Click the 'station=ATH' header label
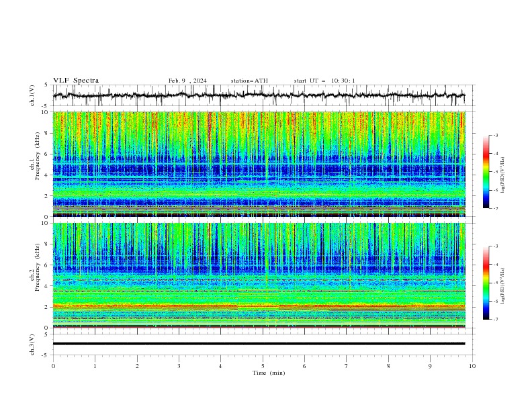The width and height of the screenshot is (532, 411). [x=249, y=81]
